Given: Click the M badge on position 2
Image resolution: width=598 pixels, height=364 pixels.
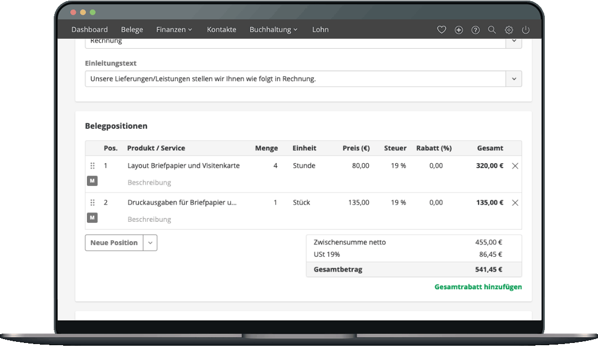Looking at the screenshot, I should pyautogui.click(x=92, y=218).
